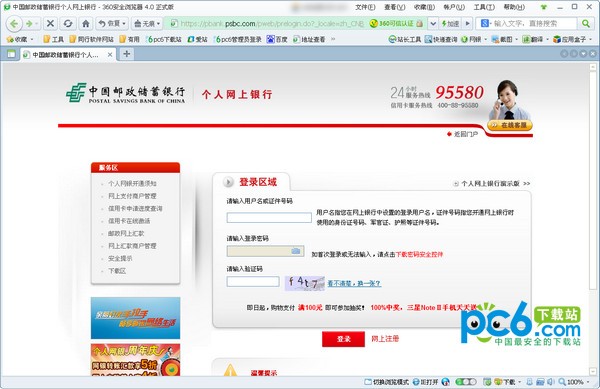Open the 100% zoom level dropdown
This screenshot has width=600, height=389.
[x=574, y=382]
